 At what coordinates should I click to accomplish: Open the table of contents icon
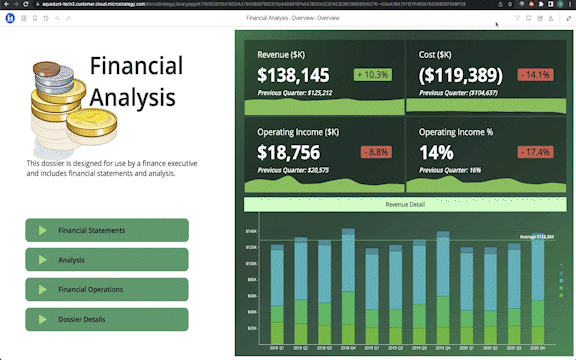point(24,18)
